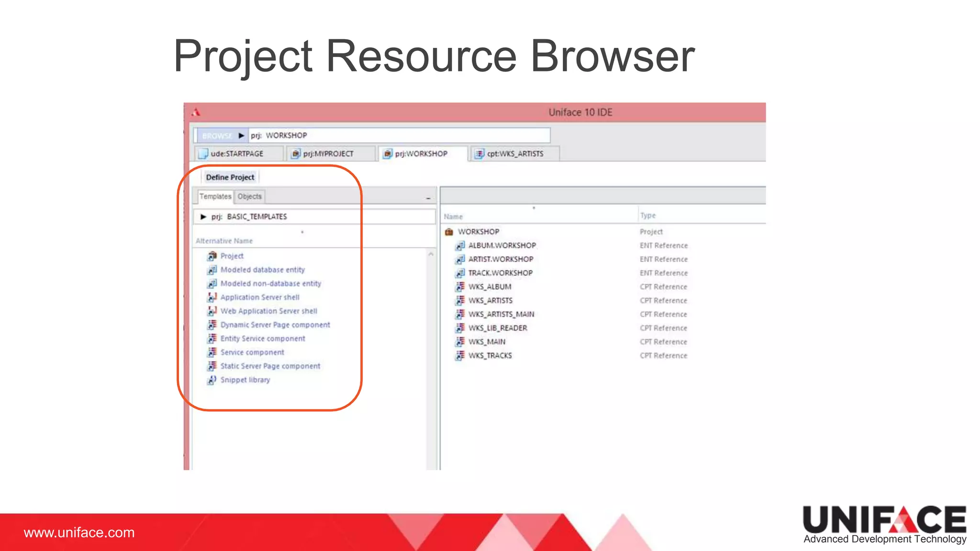The image size is (980, 551).
Task: Select the Entity Service component template text
Action: coord(263,339)
